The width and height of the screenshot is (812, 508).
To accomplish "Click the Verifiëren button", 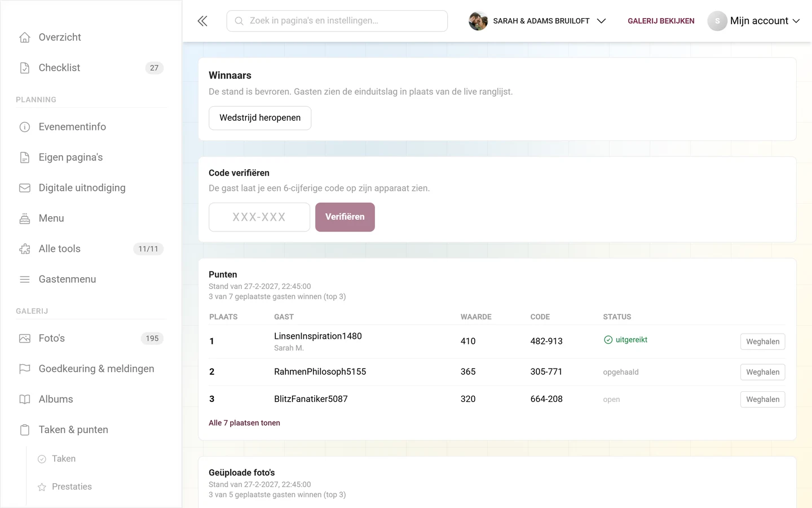I will (x=345, y=217).
